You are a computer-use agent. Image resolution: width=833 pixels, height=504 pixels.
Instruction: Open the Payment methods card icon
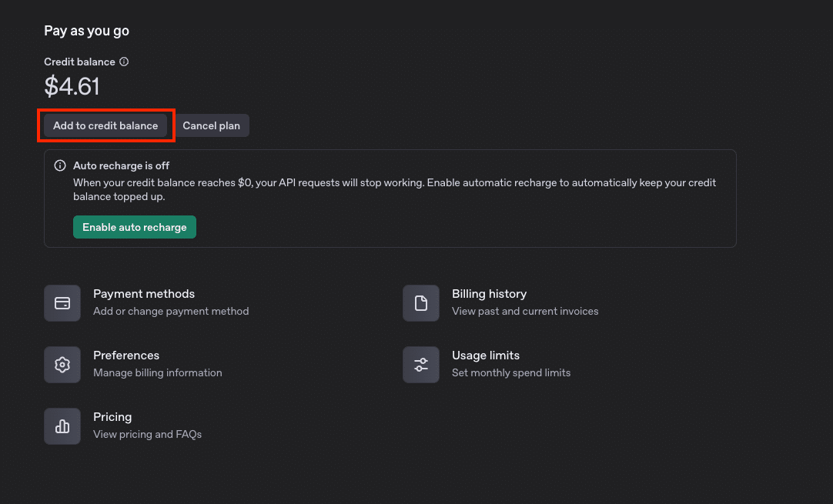pos(62,303)
